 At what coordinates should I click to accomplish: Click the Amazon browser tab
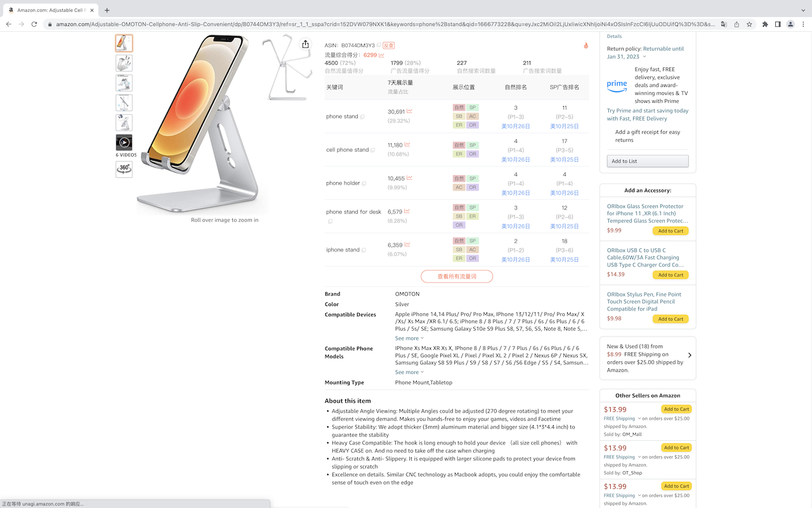pos(50,10)
